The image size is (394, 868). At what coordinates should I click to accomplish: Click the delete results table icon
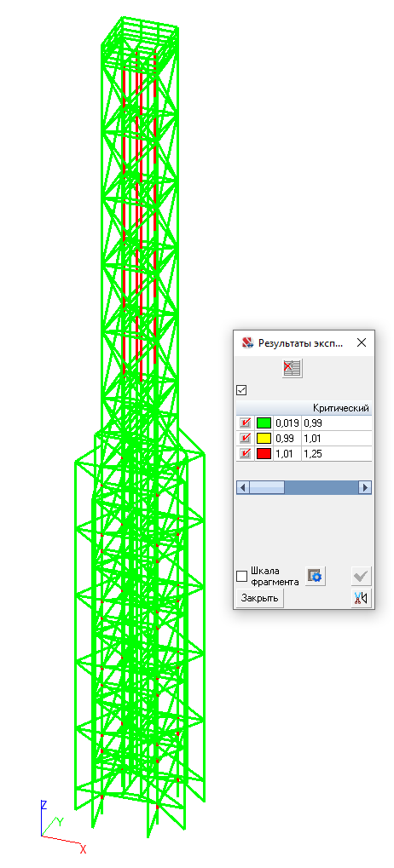[292, 368]
